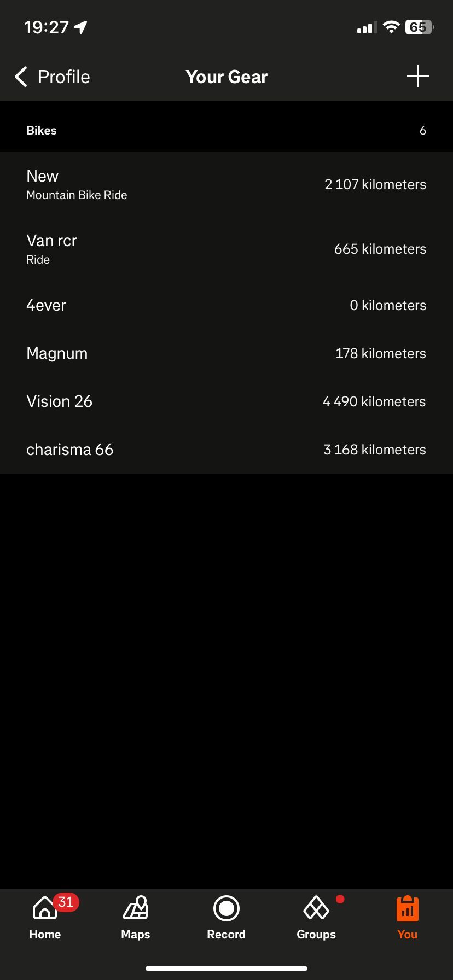Open the Van rcr bike

(226, 249)
